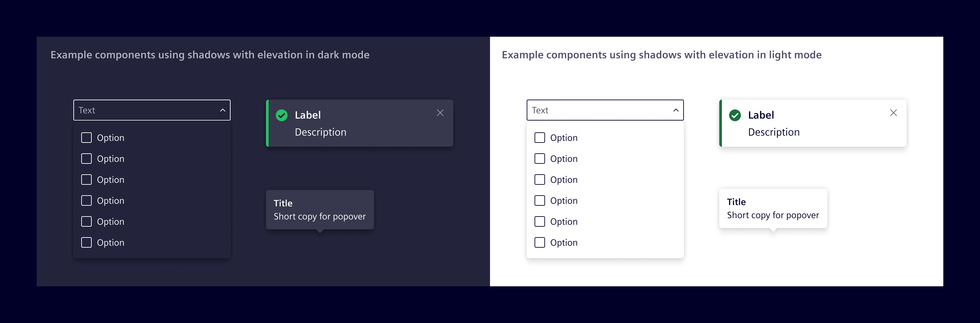980x323 pixels.
Task: Click the green checkmark icon in the dark notification
Action: [x=282, y=115]
